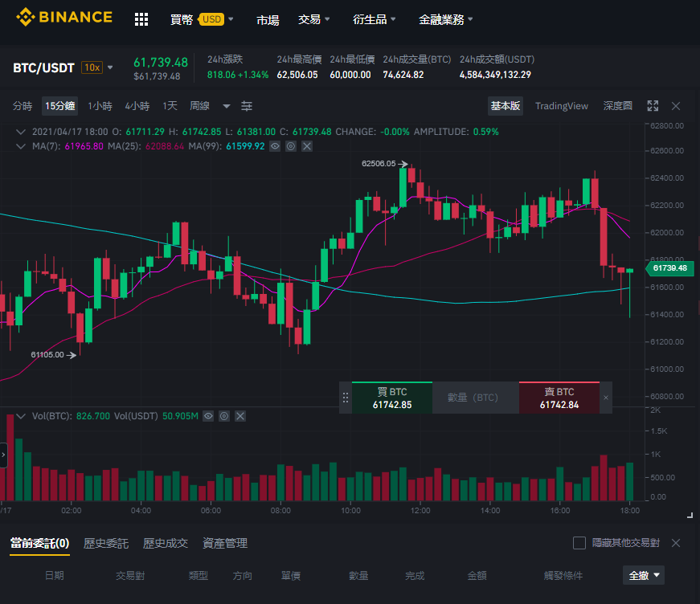Check 隱藏其他交易對 checkbox

click(579, 543)
